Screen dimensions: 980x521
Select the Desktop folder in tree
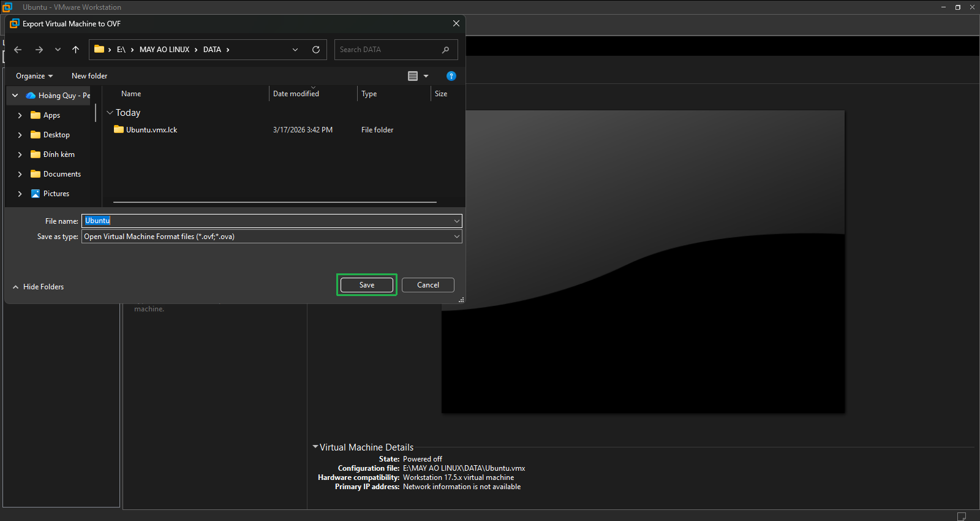pyautogui.click(x=50, y=135)
